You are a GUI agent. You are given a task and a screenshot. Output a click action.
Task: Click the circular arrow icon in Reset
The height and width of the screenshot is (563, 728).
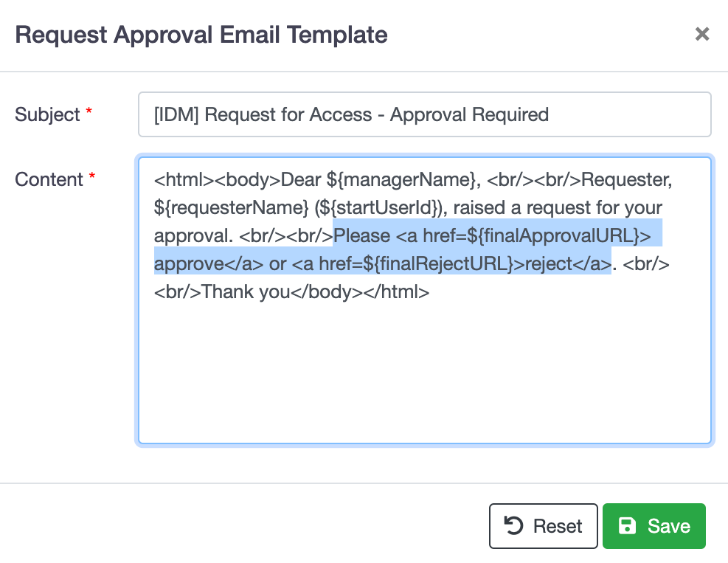513,526
